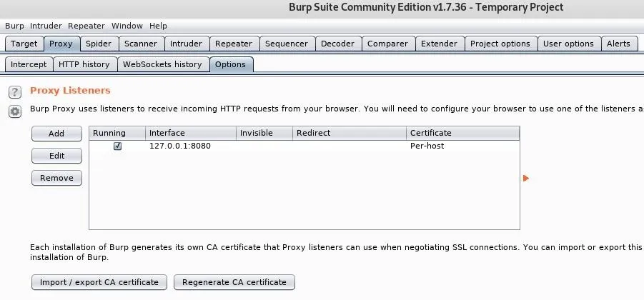Screen dimensions: 644x300
Task: Open the Proxy Listeners help icon
Action: [x=15, y=92]
